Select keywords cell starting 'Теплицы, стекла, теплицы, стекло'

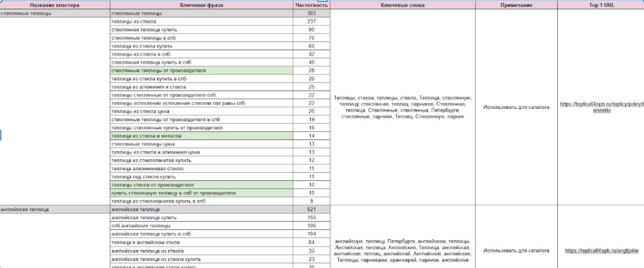(x=403, y=107)
